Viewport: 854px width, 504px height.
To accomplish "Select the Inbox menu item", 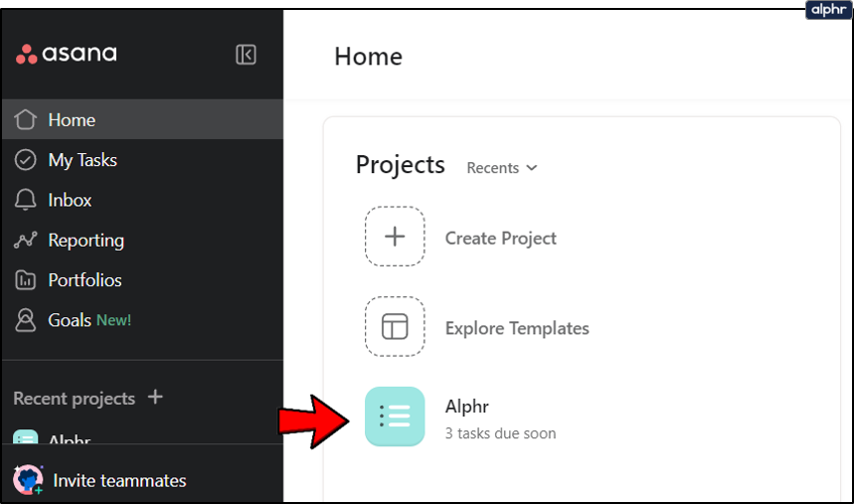I will (x=70, y=200).
